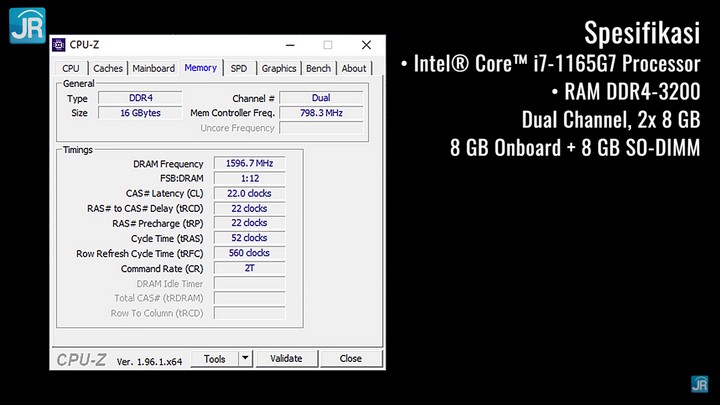This screenshot has height=405, width=720.
Task: Click the JR watermark icon at bottom-right
Action: pos(699,384)
